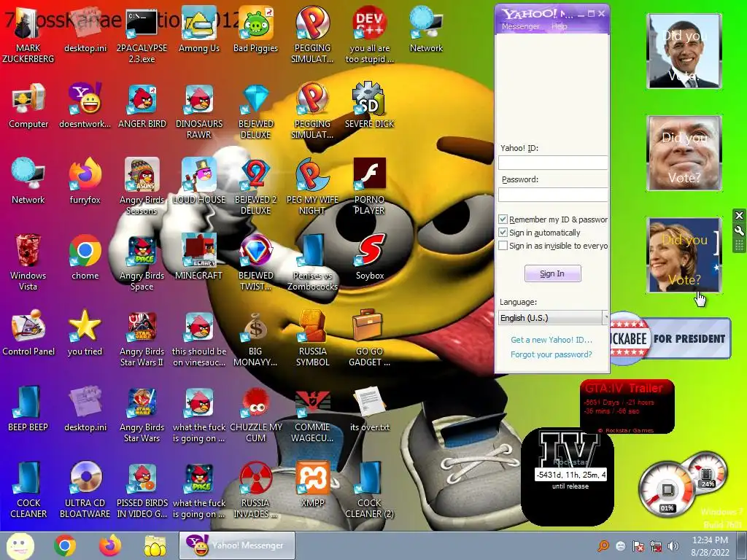747x560 pixels.
Task: Select the ANGER BIRD shortcut
Action: click(142, 106)
